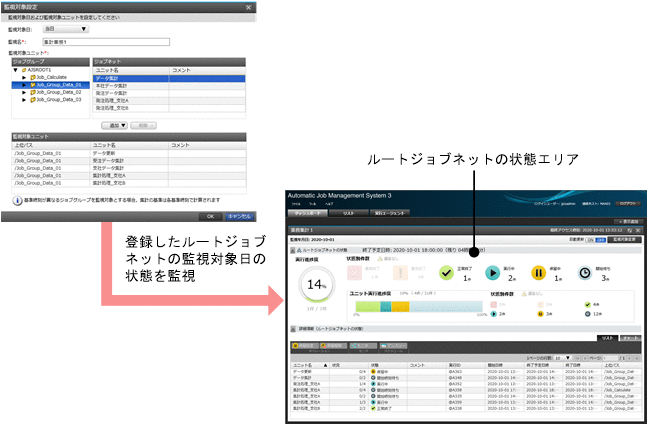The height and width of the screenshot is (425, 648).
Task: Switch to the ダッシュボード tab
Action: tap(307, 213)
